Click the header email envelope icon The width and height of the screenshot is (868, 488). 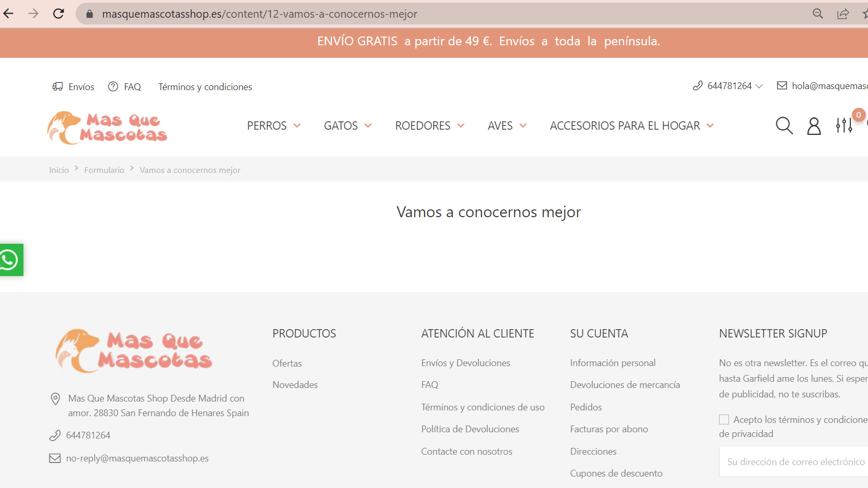pos(782,85)
